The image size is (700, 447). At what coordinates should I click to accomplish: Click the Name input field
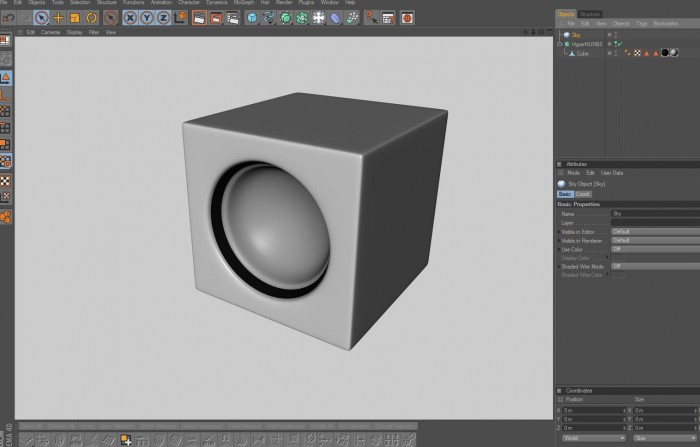[655, 214]
